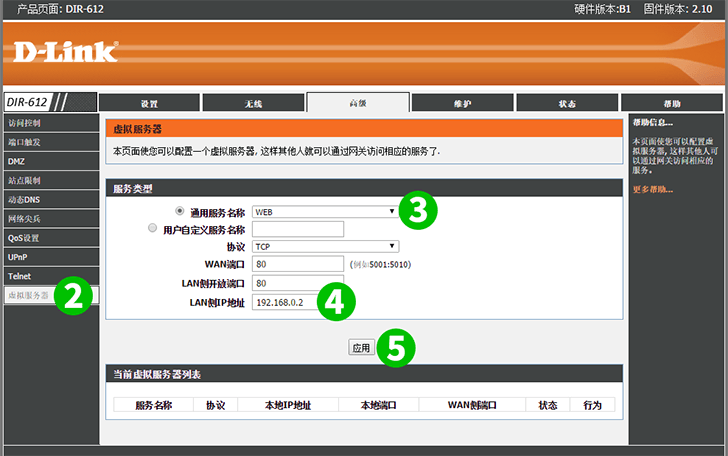
Task: Click the 帮助信息 heading
Action: pyautogui.click(x=652, y=123)
